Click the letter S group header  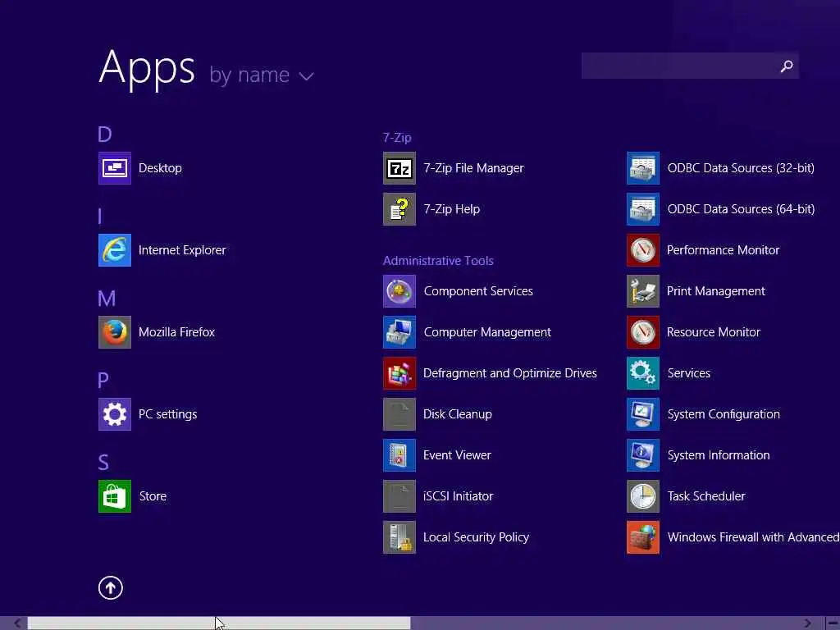click(103, 463)
